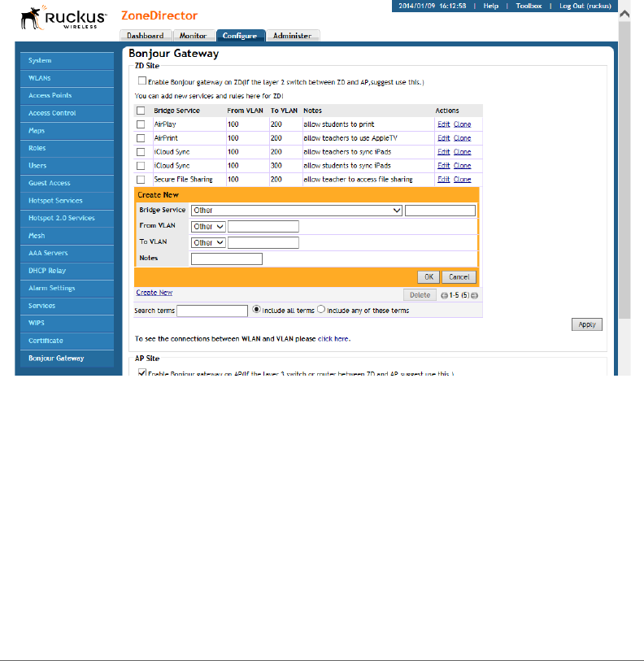Open Services in the sidebar
This screenshot has height=661, width=644.
(x=67, y=306)
